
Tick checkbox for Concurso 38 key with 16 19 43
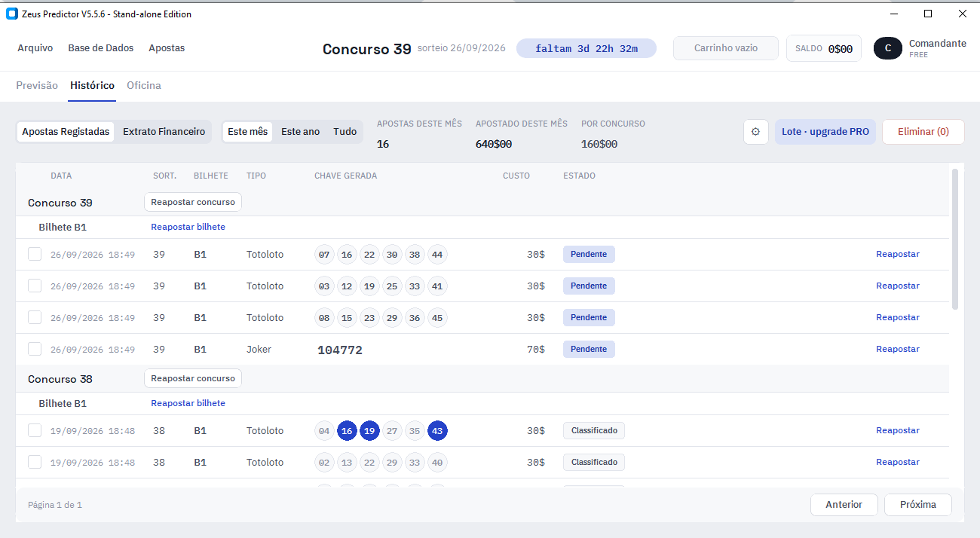coord(35,430)
